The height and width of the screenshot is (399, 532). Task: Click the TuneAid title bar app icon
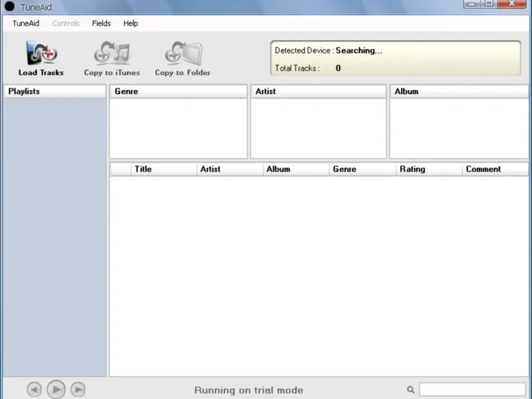point(9,7)
